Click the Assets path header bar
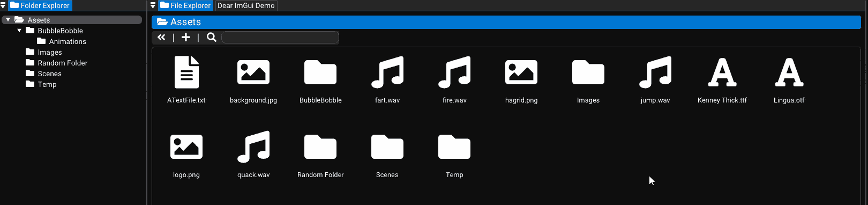This screenshot has width=868, height=205. click(x=506, y=22)
